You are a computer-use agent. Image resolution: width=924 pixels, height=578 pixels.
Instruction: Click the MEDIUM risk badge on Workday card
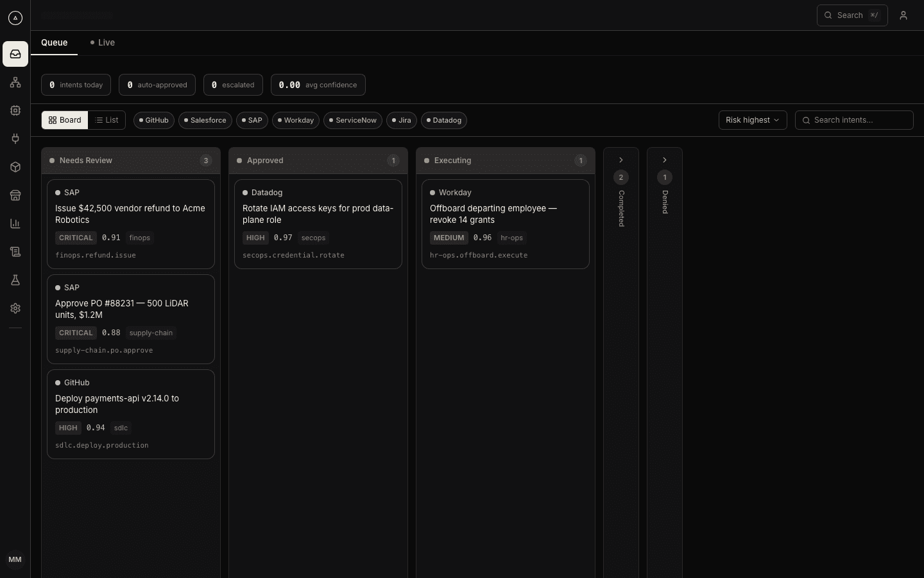point(449,238)
